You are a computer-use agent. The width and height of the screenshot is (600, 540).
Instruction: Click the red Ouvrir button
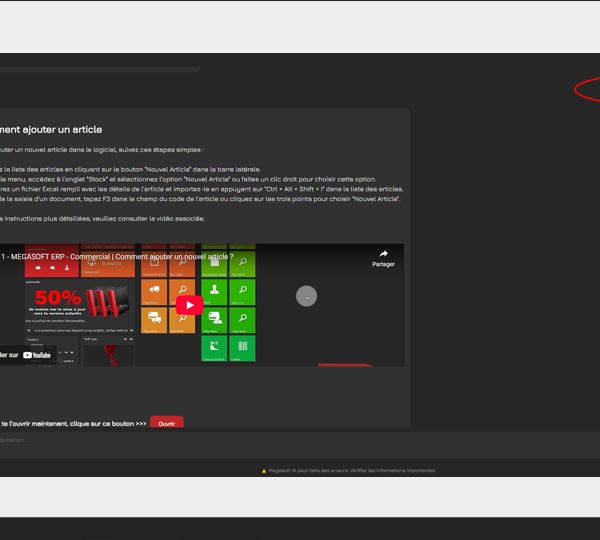[167, 423]
